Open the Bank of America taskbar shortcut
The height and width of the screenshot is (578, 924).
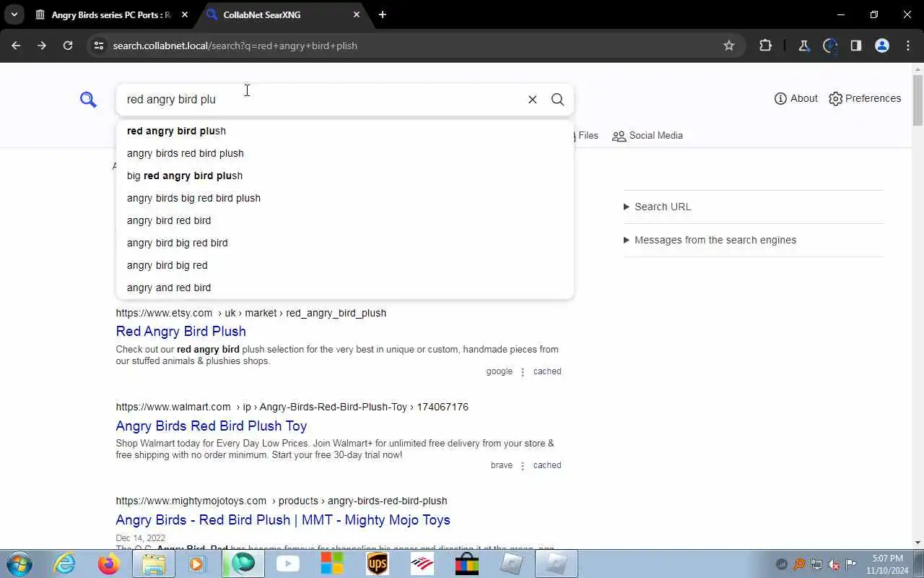422,564
